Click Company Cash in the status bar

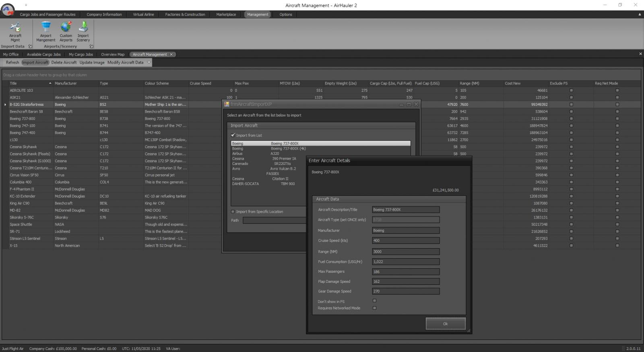pyautogui.click(x=53, y=349)
